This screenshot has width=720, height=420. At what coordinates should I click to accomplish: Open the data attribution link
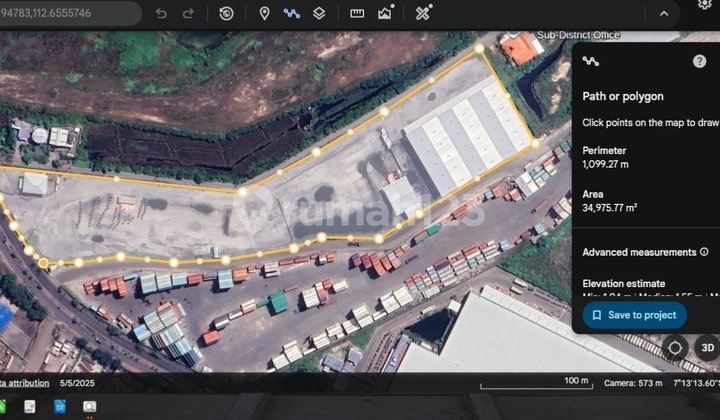pos(24,383)
